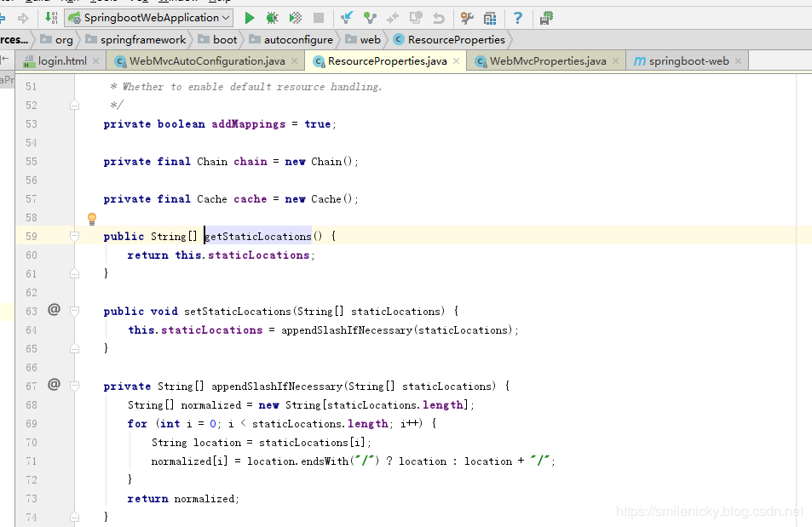Click 'Whether to enable default resource handling' comment
Image resolution: width=812 pixels, height=527 pixels.
pos(252,87)
